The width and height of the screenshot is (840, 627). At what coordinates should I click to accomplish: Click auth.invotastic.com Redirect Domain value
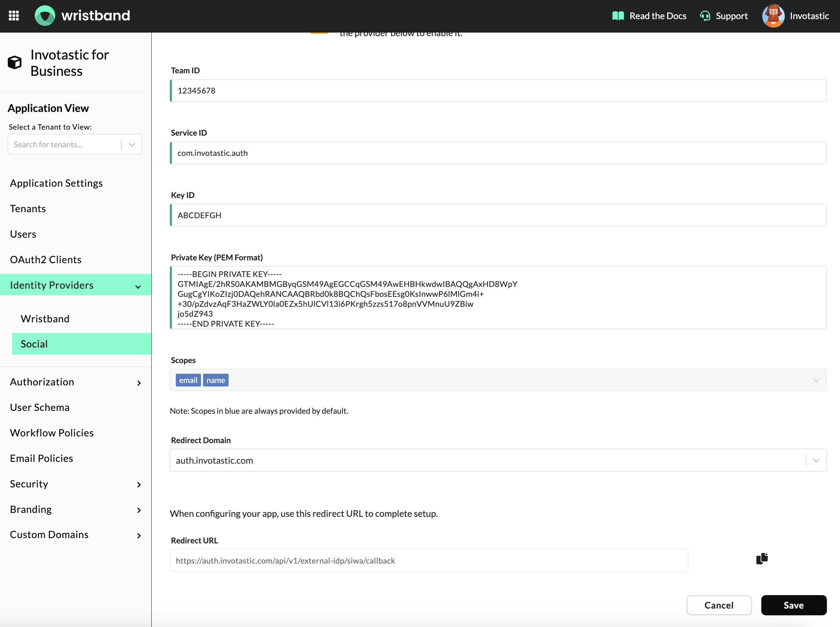pos(214,461)
